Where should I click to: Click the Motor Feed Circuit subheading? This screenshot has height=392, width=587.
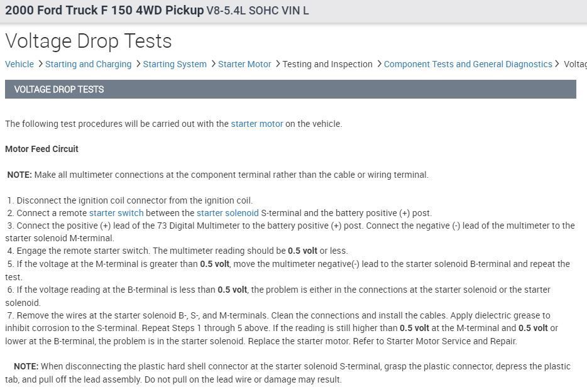[x=41, y=149]
